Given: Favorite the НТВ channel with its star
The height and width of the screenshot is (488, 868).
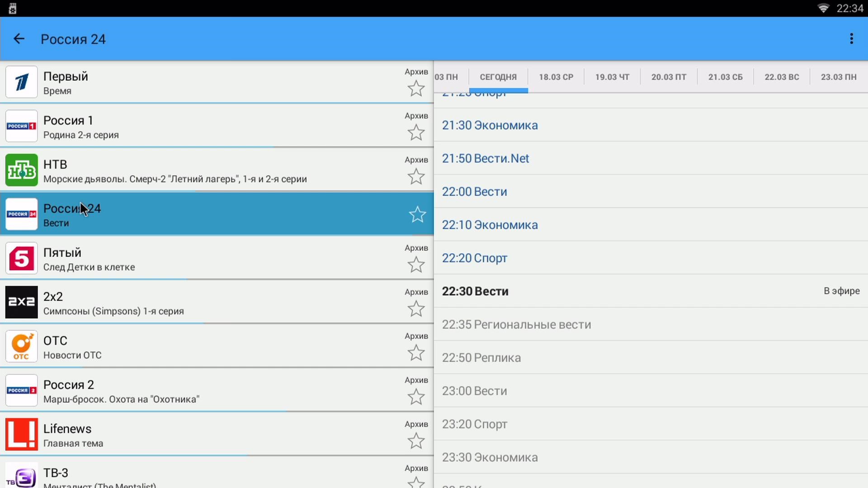Looking at the screenshot, I should (x=416, y=177).
